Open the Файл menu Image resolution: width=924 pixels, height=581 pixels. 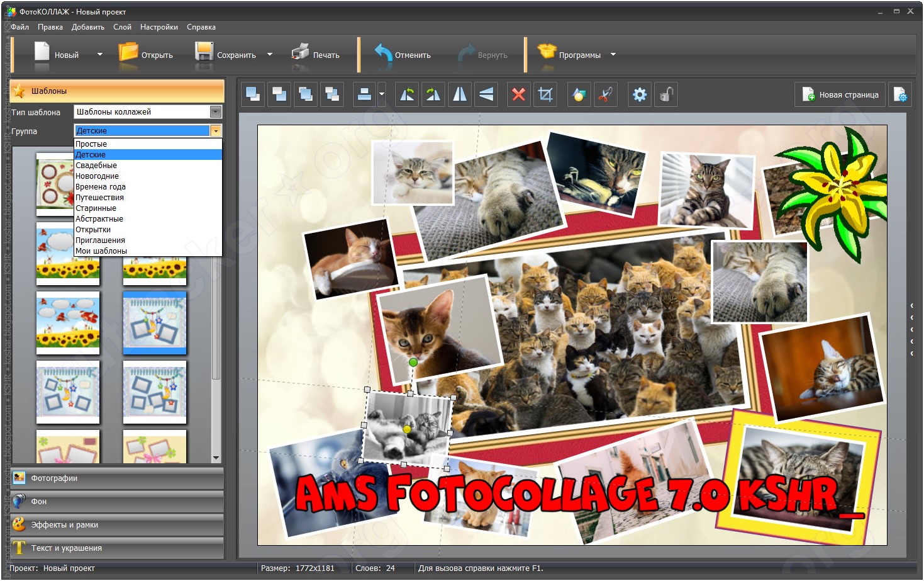20,27
